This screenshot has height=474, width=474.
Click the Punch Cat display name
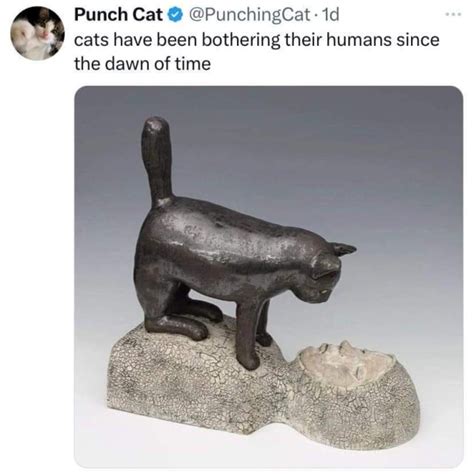coord(118,15)
